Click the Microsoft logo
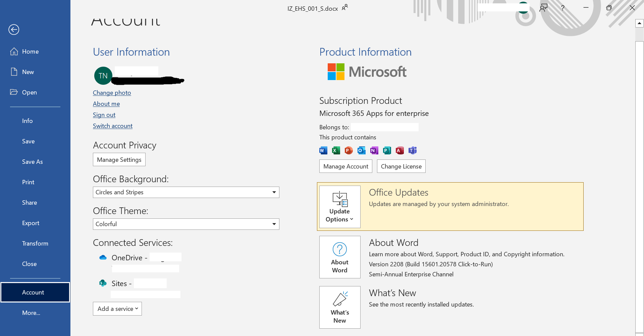The height and width of the screenshot is (336, 644). point(367,72)
